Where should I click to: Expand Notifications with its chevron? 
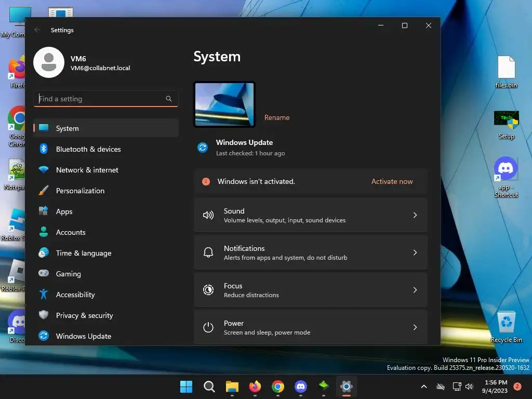[x=415, y=252]
